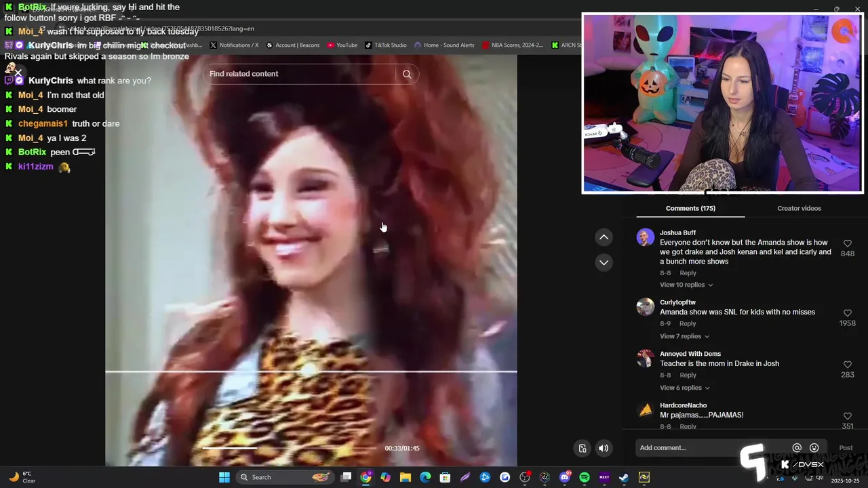Screen dimensions: 868x488
Task: Click Joshua Buff's avatar picture
Action: 645,237
